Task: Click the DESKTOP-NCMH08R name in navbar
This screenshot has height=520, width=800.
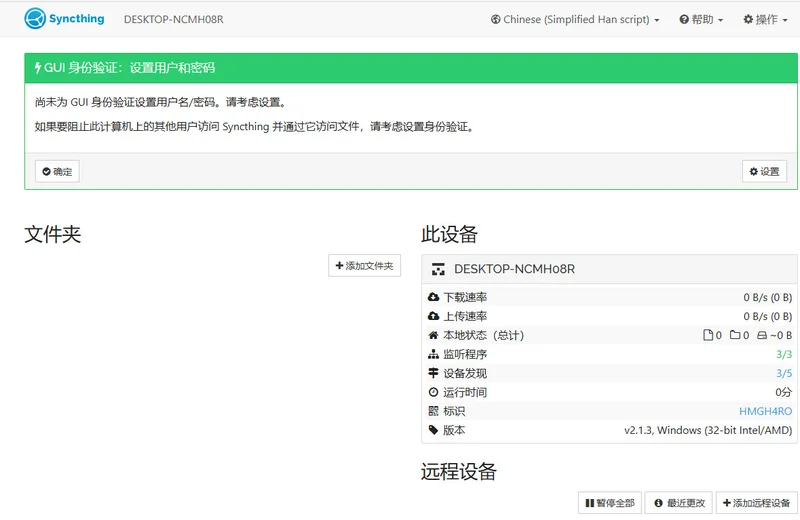Action: pyautogui.click(x=173, y=19)
